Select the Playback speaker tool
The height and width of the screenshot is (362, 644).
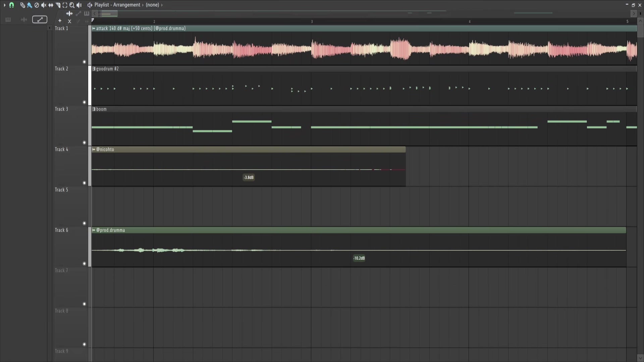79,5
